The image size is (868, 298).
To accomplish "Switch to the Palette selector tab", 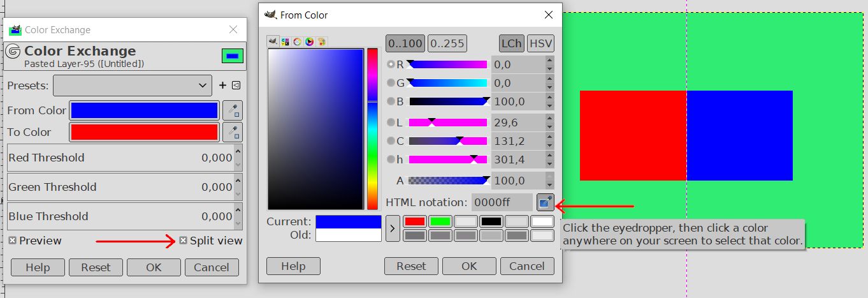I will (x=321, y=41).
